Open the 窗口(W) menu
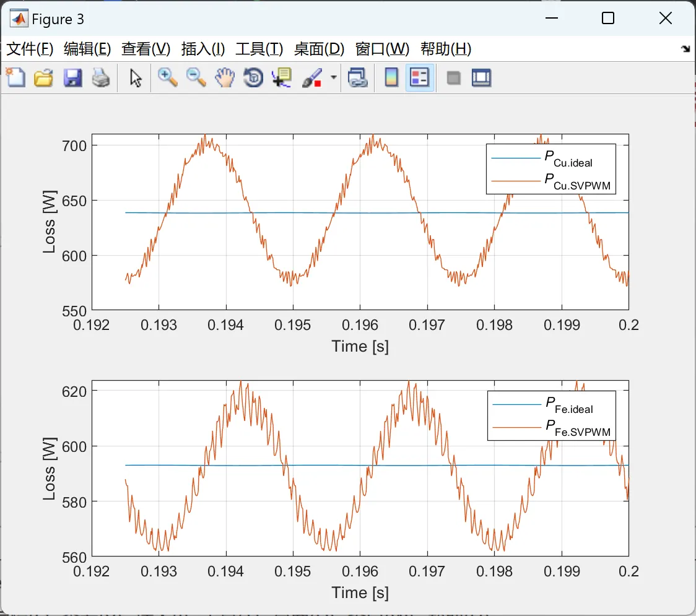Viewport: 696px width, 616px height. [x=382, y=49]
